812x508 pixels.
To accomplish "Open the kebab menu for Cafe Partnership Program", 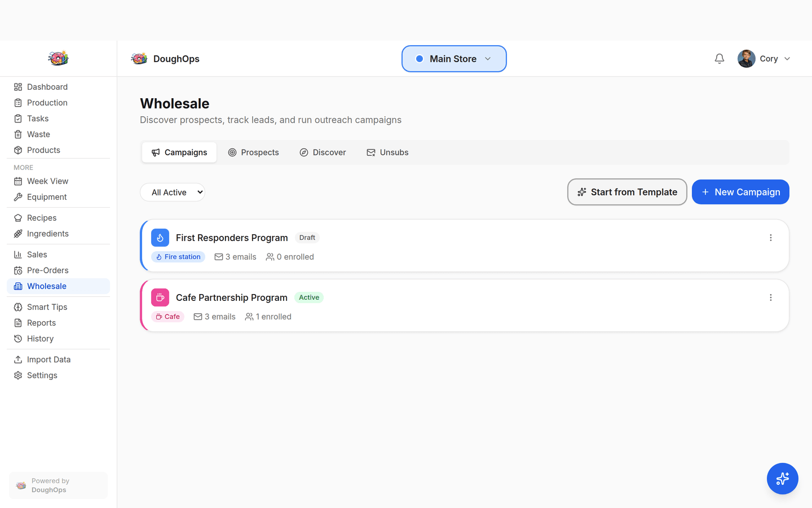I will click(x=770, y=297).
